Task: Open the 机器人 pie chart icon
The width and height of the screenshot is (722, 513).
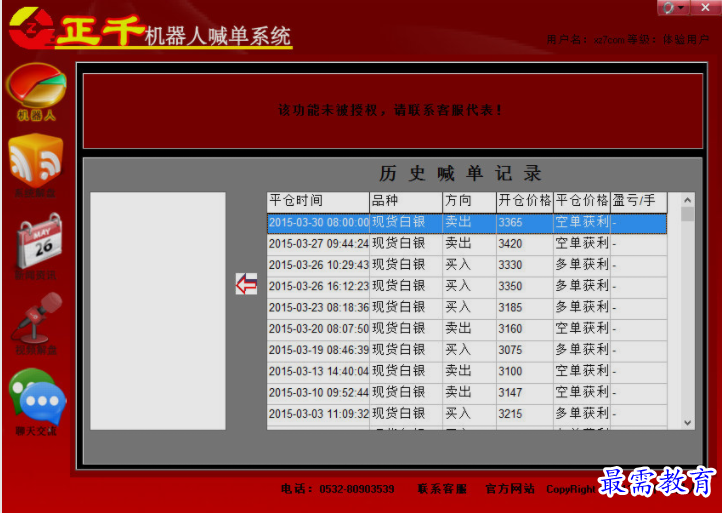Action: [36, 92]
